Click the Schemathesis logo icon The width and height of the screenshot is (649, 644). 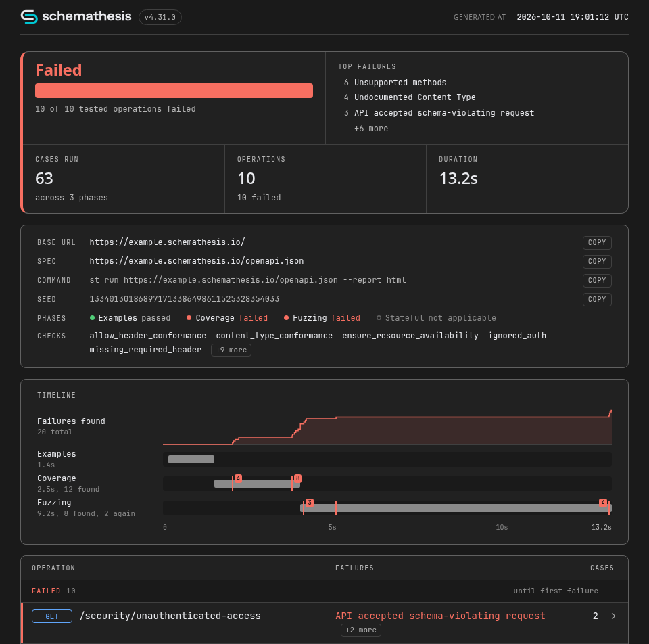[29, 17]
